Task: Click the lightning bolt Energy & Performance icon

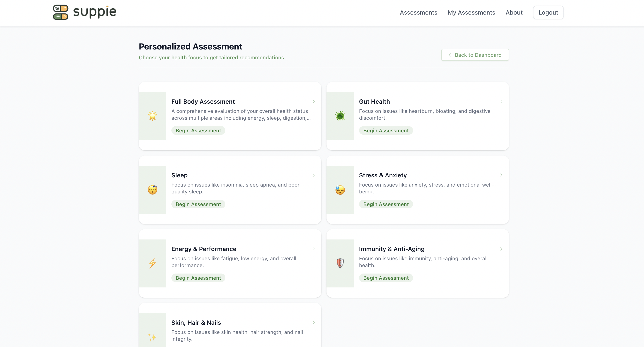Action: (152, 263)
